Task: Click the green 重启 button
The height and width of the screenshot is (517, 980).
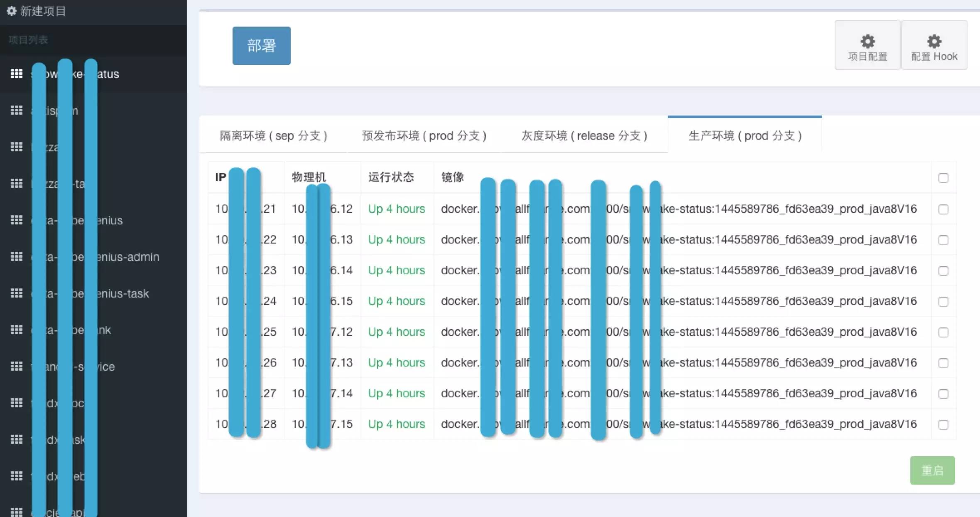Action: 932,470
